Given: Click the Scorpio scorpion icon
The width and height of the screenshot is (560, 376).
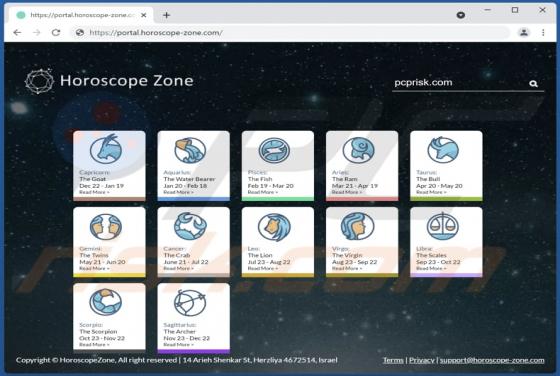Looking at the screenshot, I should pyautogui.click(x=106, y=302).
